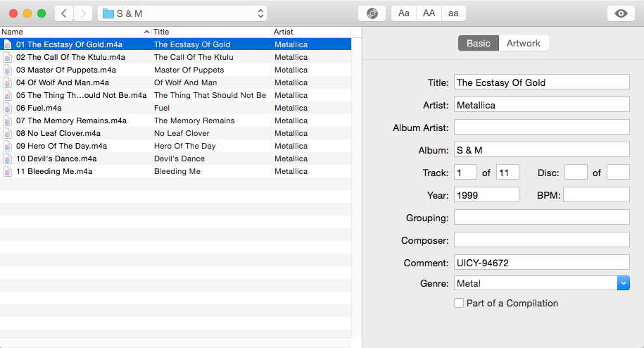Select file 11 Bleeding Me.m4a
This screenshot has height=348, width=644.
click(x=54, y=171)
